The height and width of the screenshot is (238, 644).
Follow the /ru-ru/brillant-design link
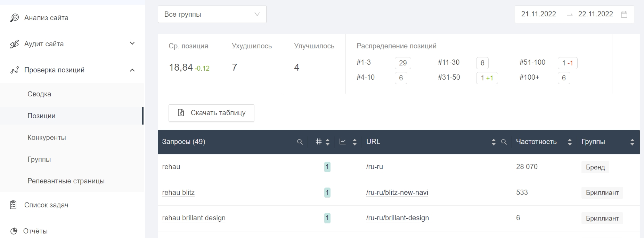(397, 218)
